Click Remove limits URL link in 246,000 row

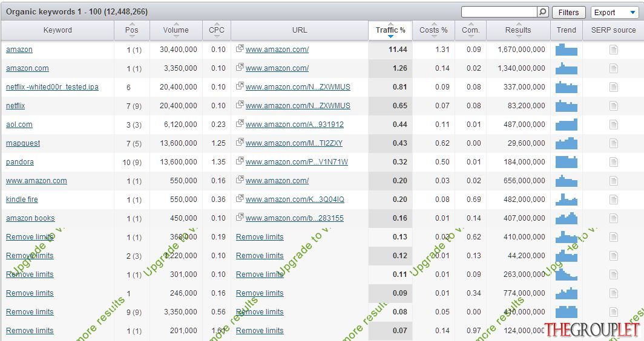tap(260, 293)
